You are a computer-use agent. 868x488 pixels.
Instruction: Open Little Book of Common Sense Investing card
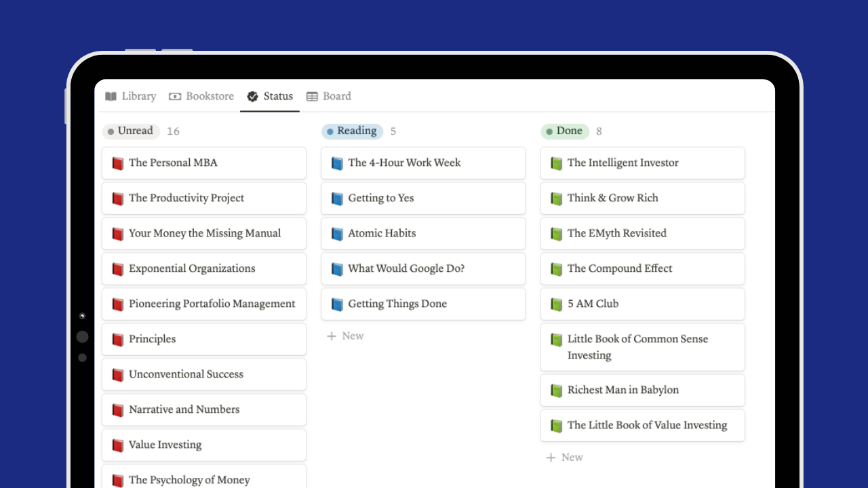point(643,347)
